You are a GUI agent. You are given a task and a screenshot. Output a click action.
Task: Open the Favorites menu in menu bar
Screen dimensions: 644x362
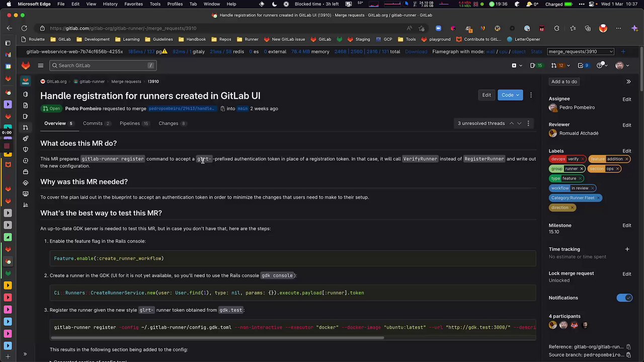[x=133, y=4]
